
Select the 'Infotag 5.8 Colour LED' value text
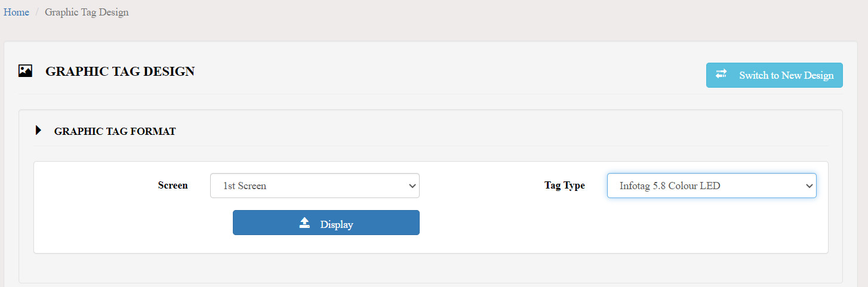point(670,186)
